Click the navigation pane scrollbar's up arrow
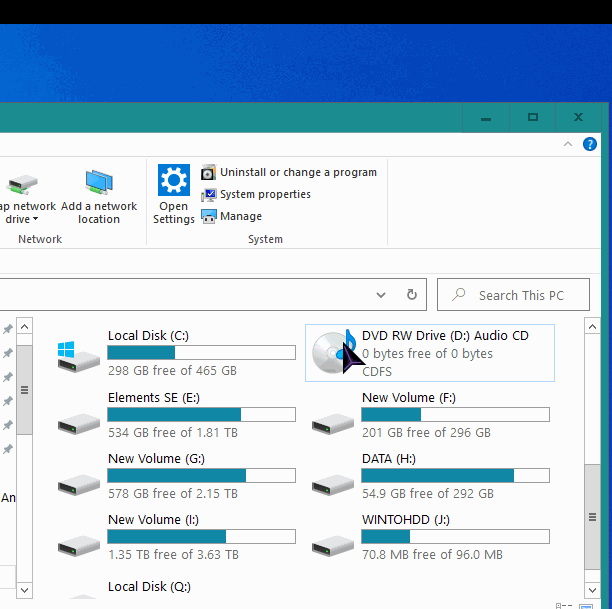 [x=25, y=327]
